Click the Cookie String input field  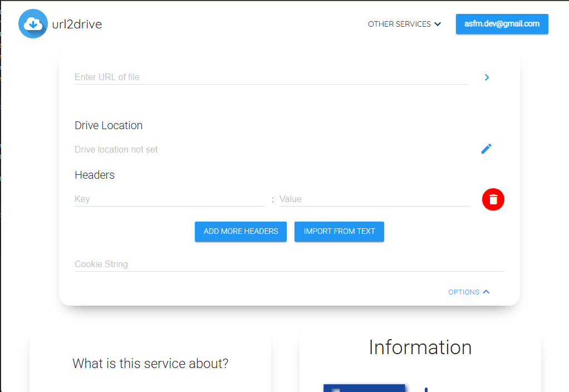point(223,263)
